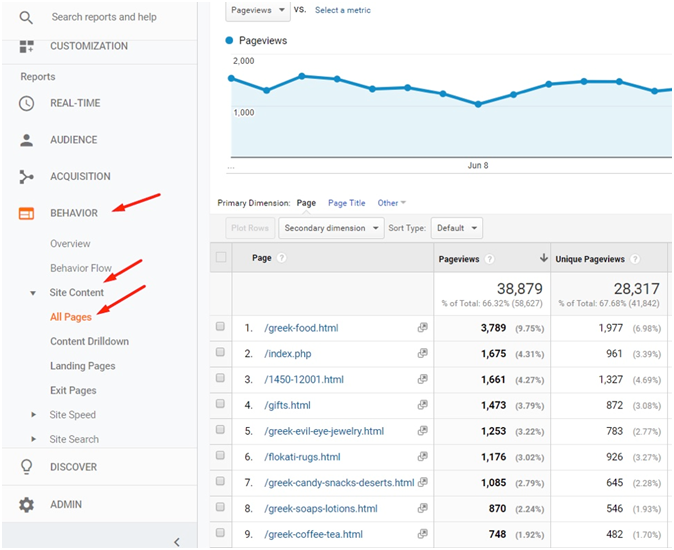The image size is (674, 550).
Task: Click the Acquisition arrows icon
Action: [26, 177]
